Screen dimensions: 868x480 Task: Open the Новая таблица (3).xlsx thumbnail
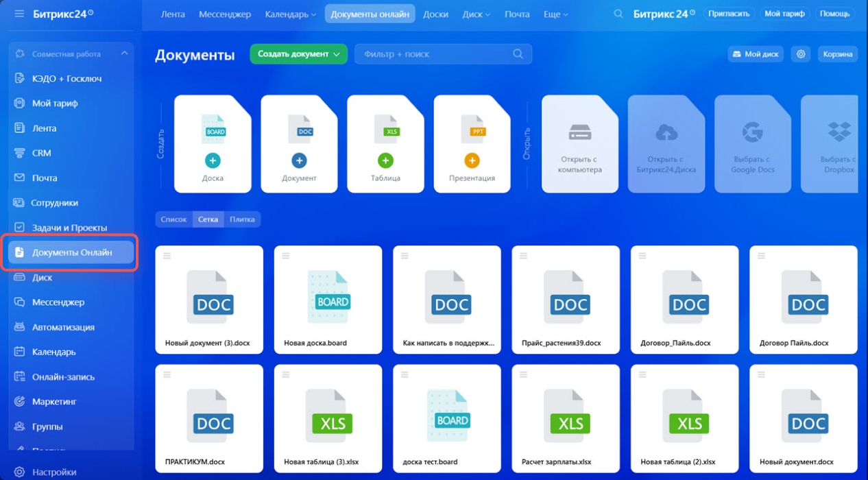pos(328,418)
